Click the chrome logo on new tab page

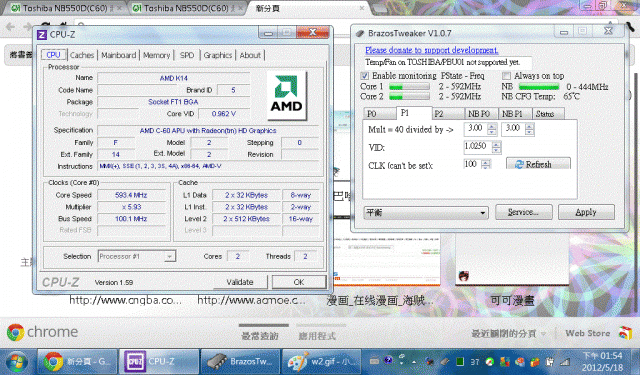point(16,333)
